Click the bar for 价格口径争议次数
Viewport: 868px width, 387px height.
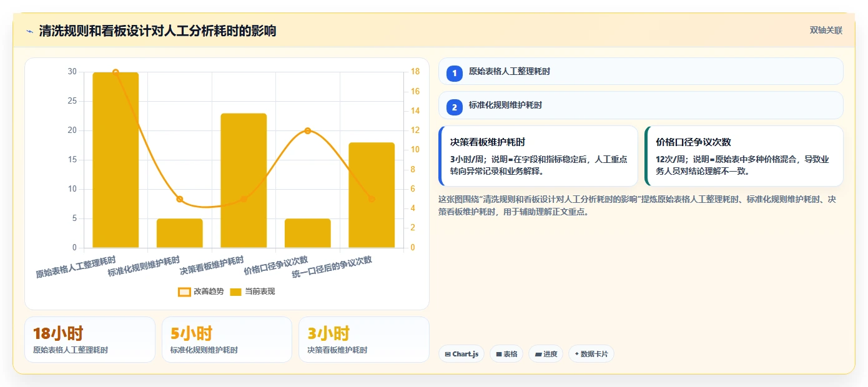(x=308, y=233)
